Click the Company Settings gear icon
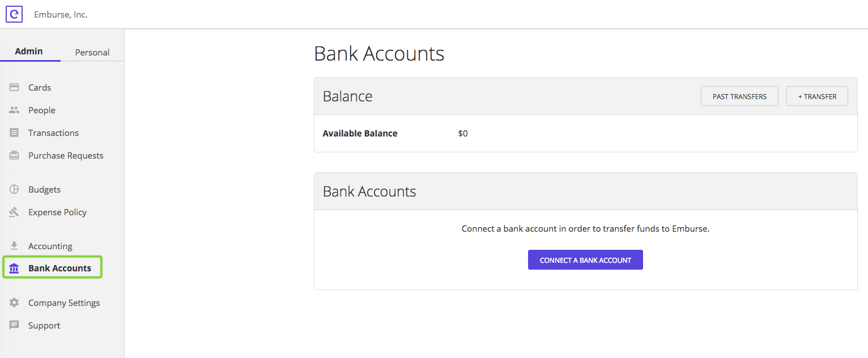868x358 pixels. 14,302
